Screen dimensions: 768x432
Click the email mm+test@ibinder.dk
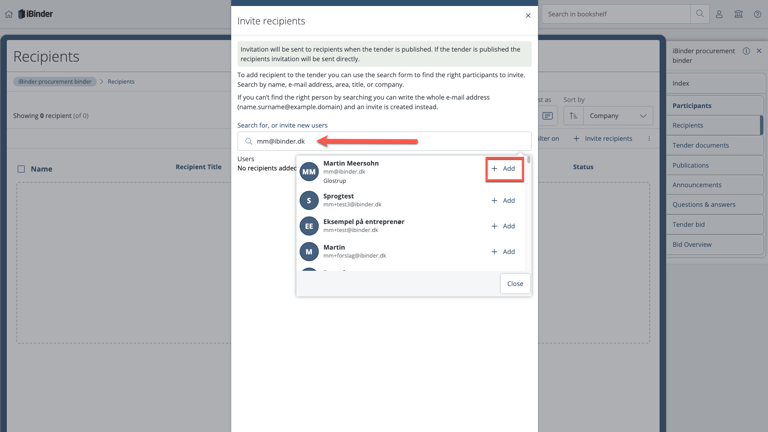pos(351,230)
